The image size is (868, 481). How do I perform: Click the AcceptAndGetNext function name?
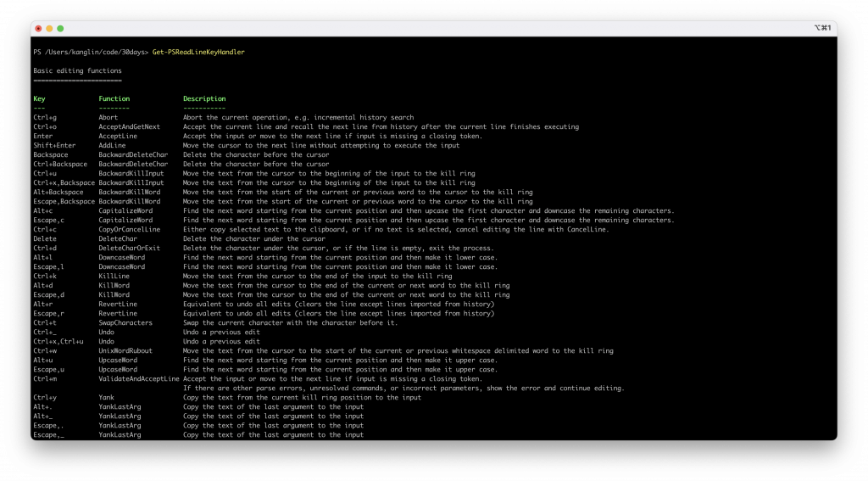point(129,127)
